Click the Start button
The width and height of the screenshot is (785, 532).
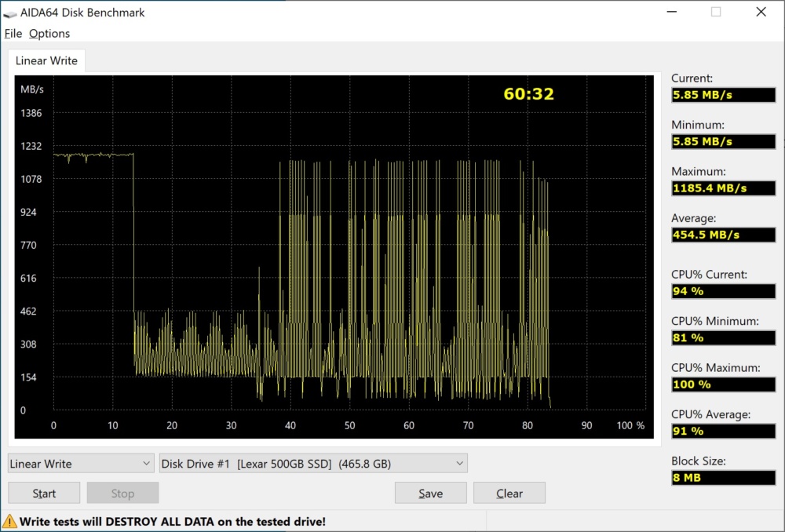44,493
